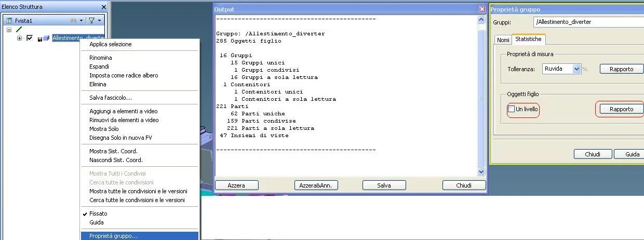644x240 pixels.
Task: Close the Elenco Struttura panel
Action: [x=104, y=7]
